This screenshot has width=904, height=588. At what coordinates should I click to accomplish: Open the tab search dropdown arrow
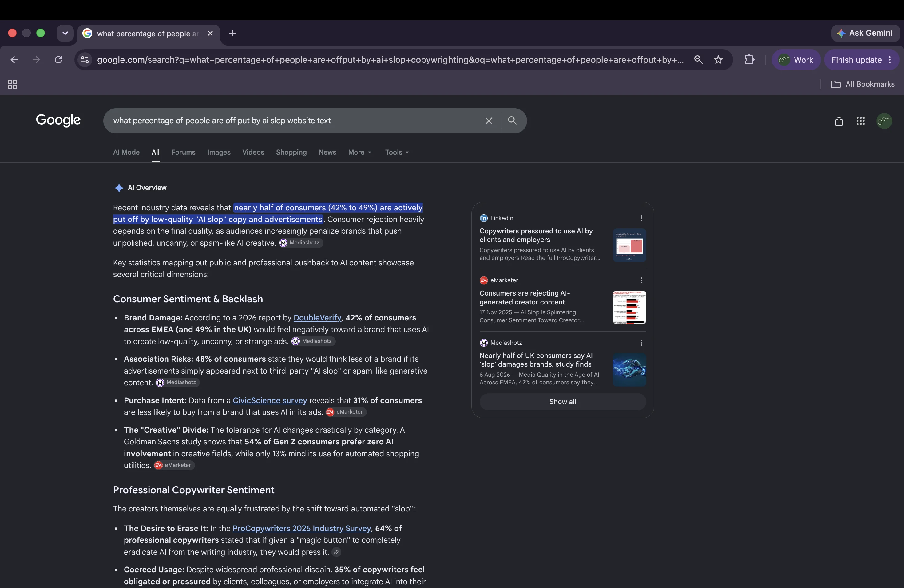[x=65, y=34]
